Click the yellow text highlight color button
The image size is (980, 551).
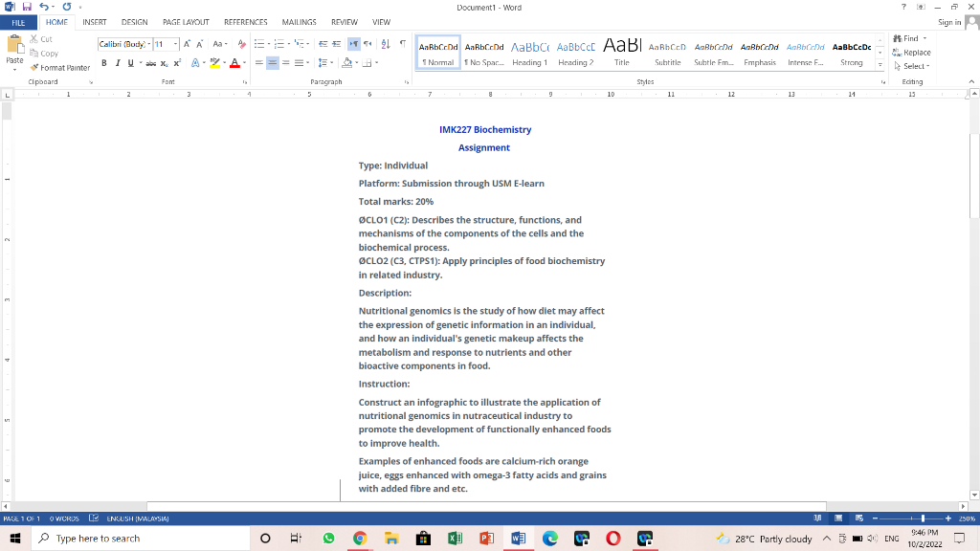coord(215,63)
